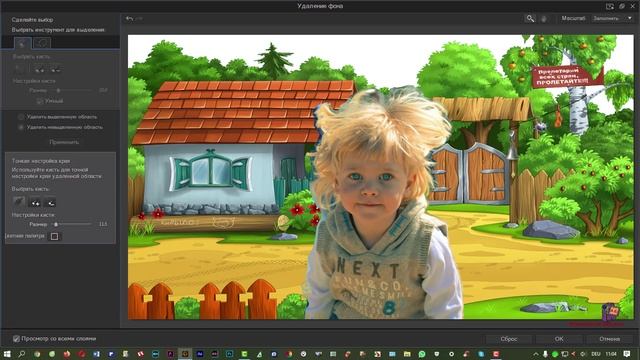Pick the erase brush with minus sign
This screenshot has height=360, width=640.
pos(50,202)
